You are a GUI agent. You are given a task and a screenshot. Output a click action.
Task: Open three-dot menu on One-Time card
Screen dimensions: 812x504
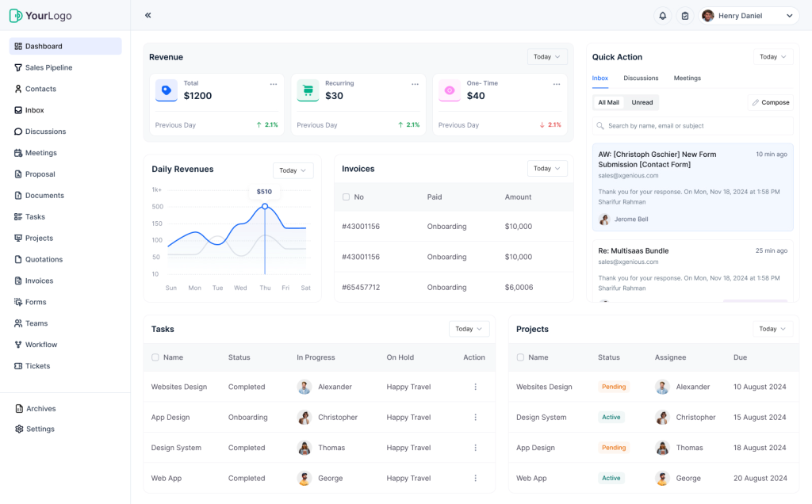click(556, 84)
